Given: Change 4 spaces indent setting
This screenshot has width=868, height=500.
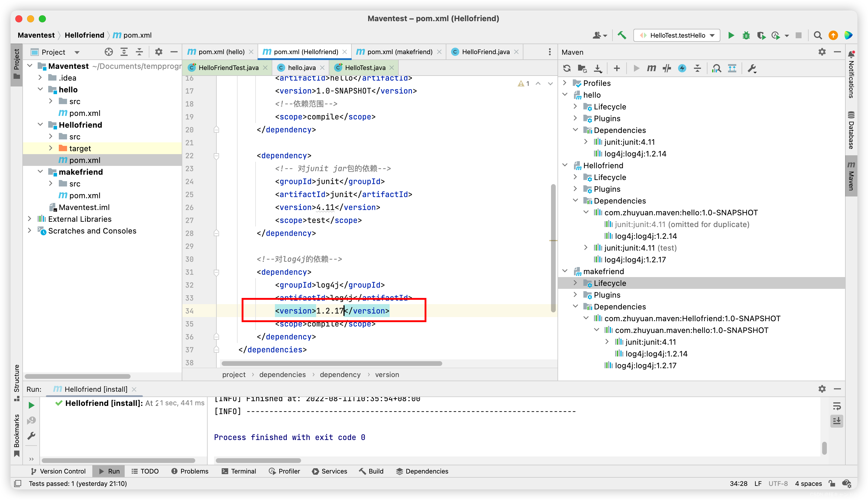Looking at the screenshot, I should (808, 484).
